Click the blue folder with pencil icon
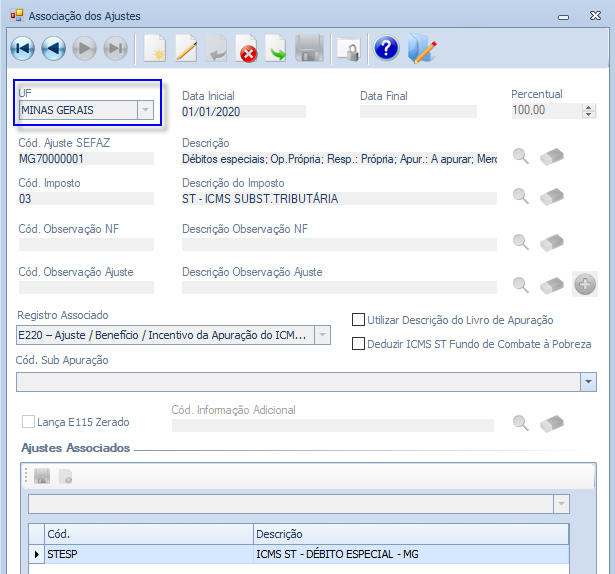Screen dimensions: 615x574 (422, 49)
